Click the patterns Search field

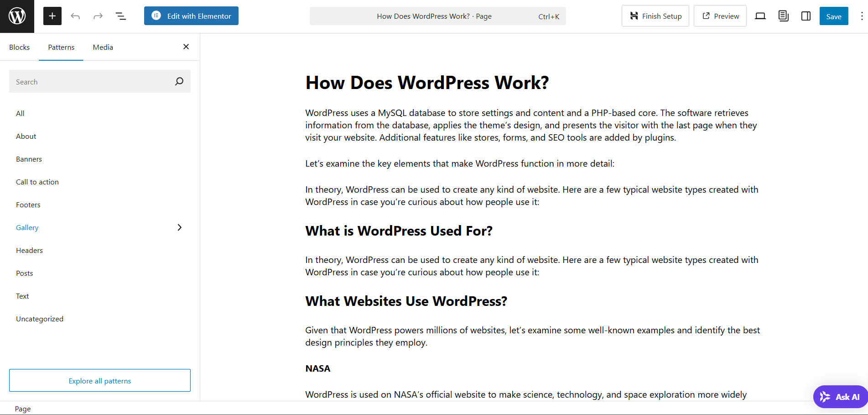pos(100,82)
